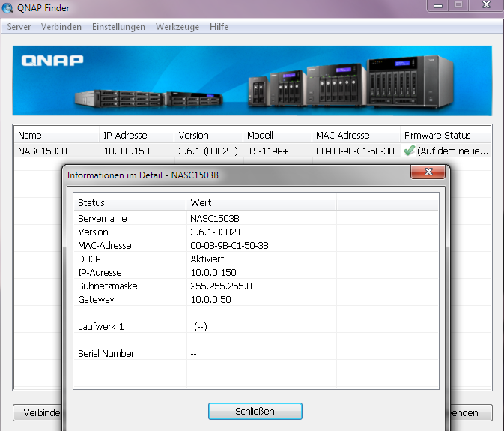Click the green firmware status checkmark
The width and height of the screenshot is (504, 431).
pos(409,151)
